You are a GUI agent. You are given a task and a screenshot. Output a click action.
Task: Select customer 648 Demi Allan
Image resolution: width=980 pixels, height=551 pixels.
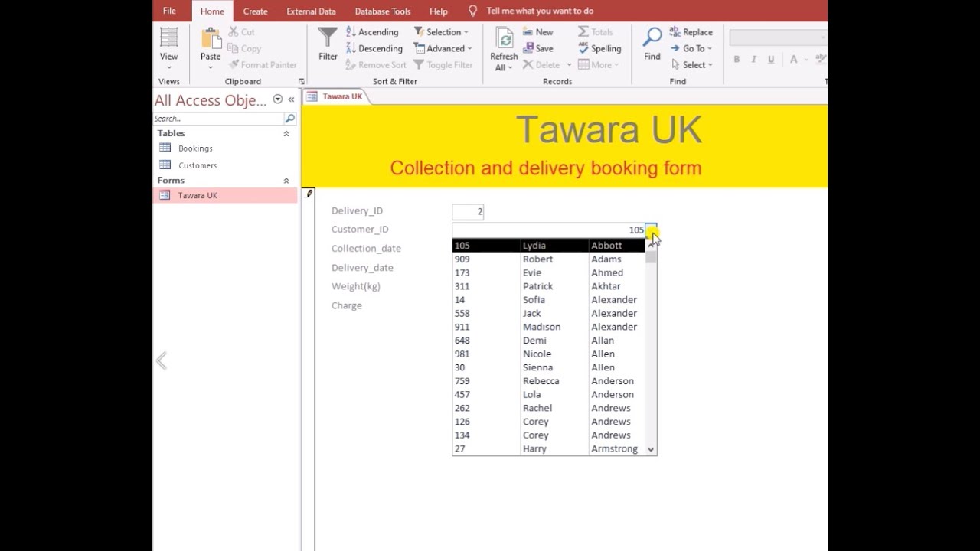pos(549,341)
